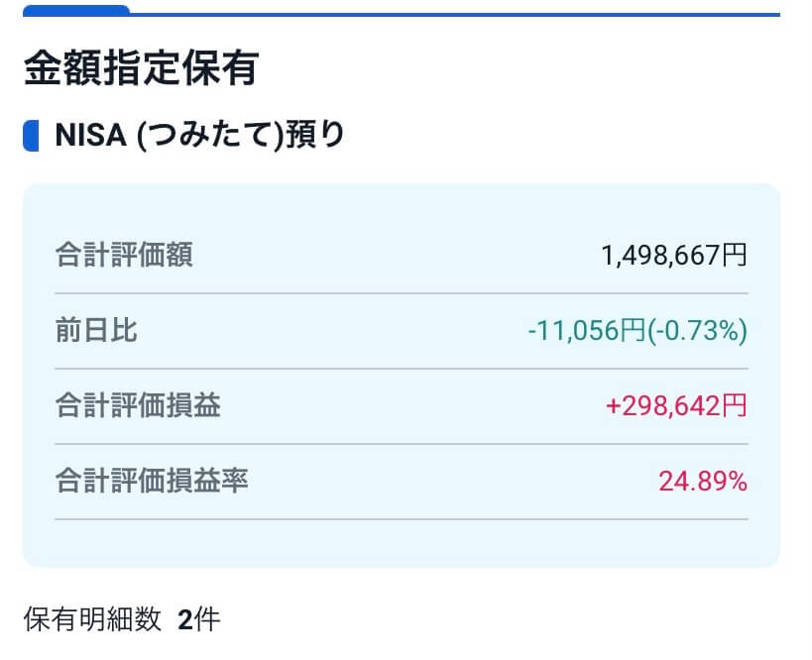Select the 合計評価損益 label
The width and height of the screenshot is (812, 660).
[x=138, y=405]
